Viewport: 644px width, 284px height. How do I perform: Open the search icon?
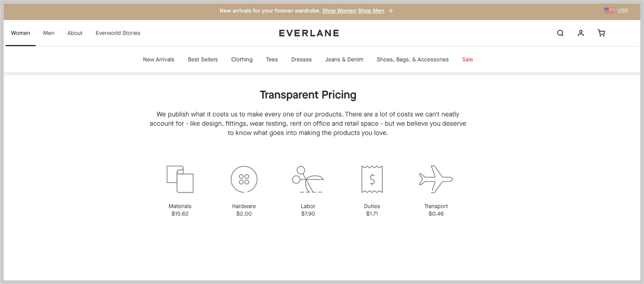click(560, 33)
